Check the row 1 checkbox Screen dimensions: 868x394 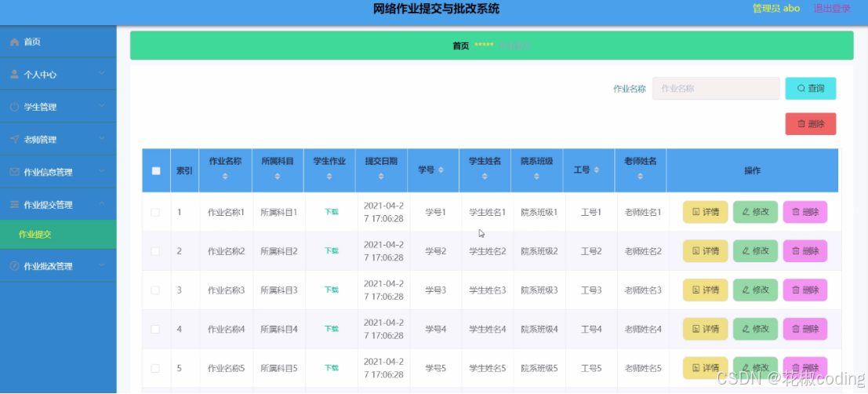tap(155, 212)
